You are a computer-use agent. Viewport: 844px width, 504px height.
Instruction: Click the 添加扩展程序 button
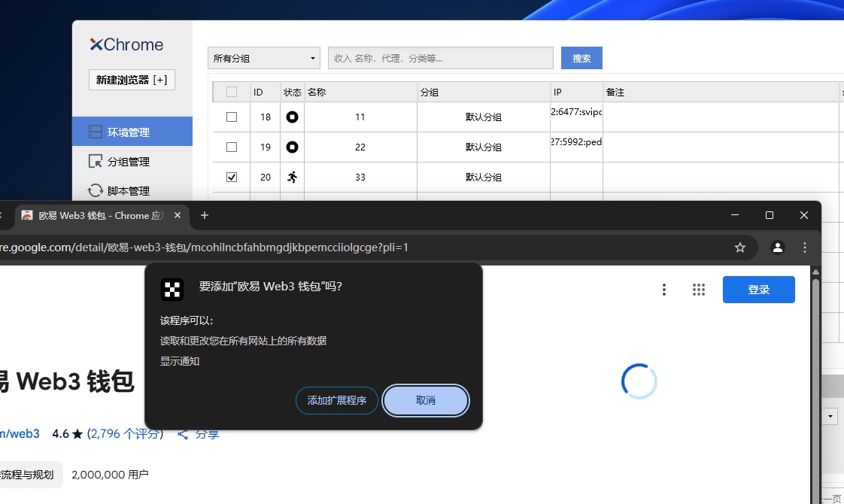click(337, 401)
